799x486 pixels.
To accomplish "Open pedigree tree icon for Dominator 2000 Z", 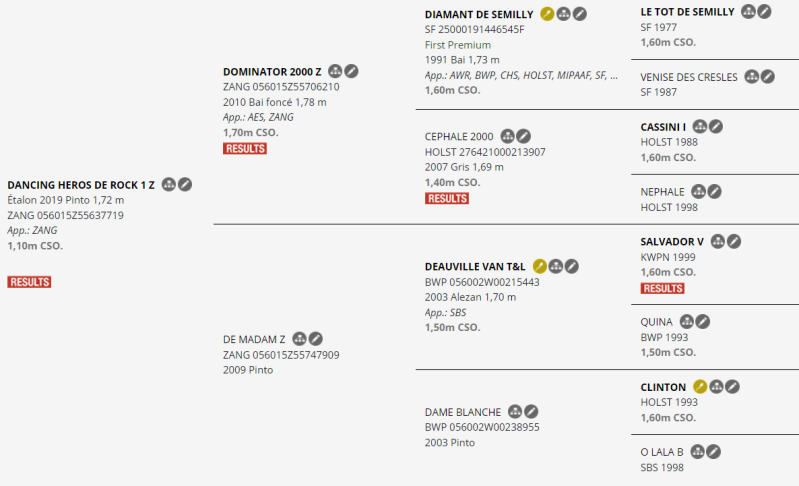I will pos(335,71).
